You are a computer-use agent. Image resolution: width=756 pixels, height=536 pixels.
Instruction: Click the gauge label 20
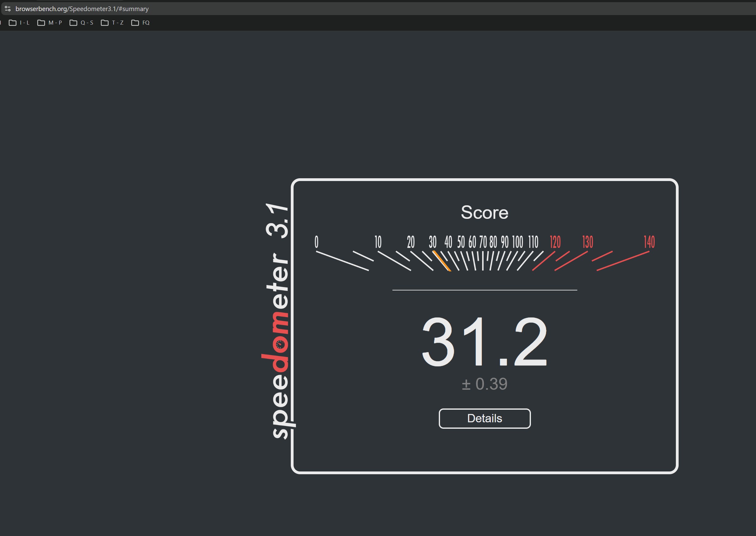411,242
